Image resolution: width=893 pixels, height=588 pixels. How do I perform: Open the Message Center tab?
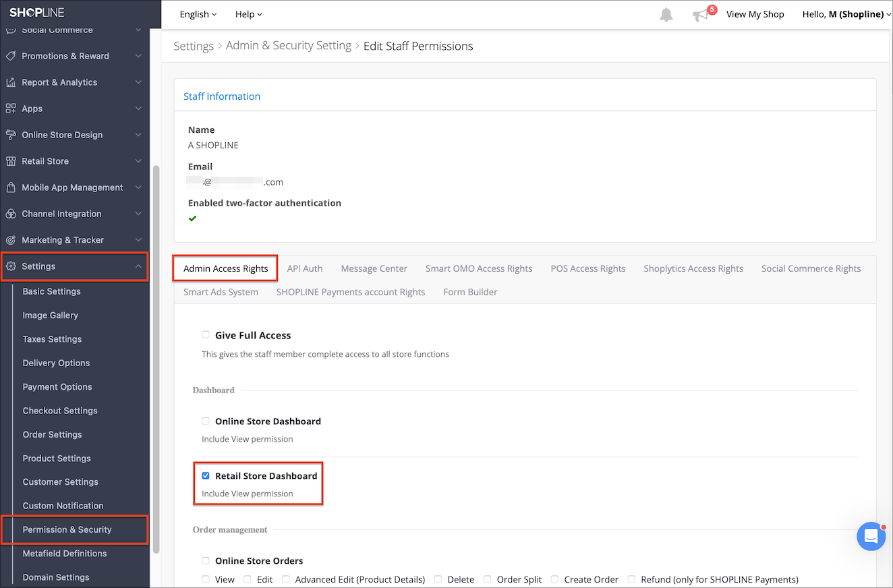click(x=374, y=268)
